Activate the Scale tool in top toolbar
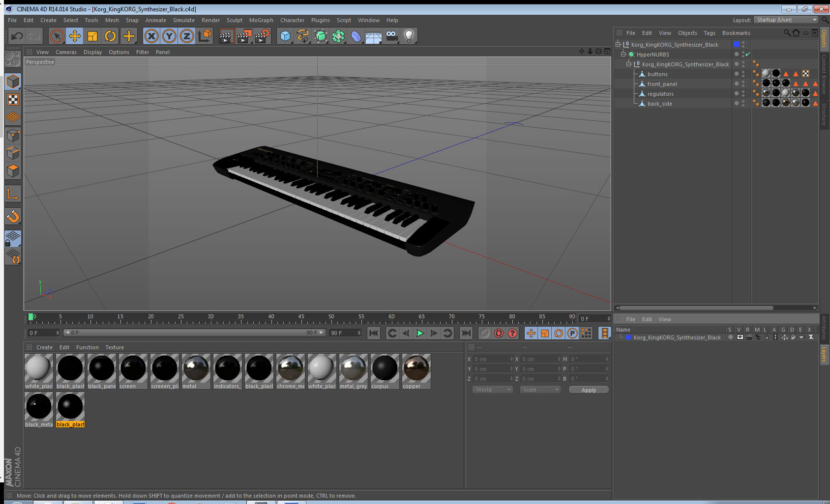 coord(92,36)
